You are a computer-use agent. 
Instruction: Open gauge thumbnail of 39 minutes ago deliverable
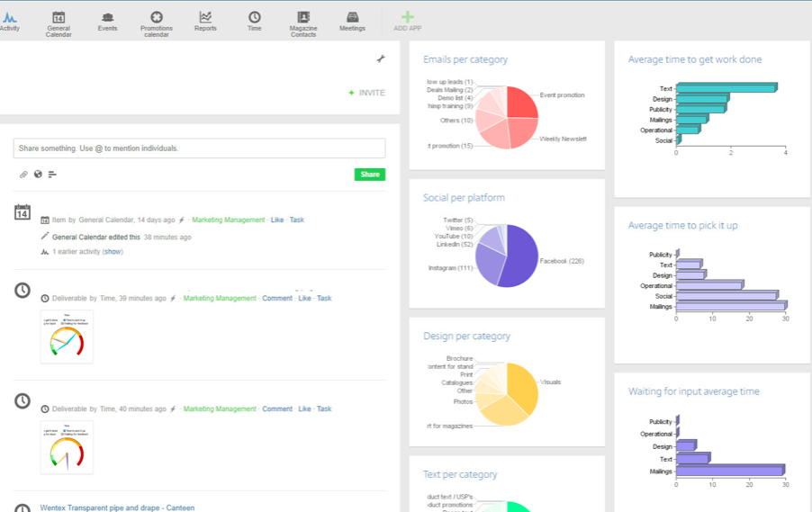(x=67, y=337)
